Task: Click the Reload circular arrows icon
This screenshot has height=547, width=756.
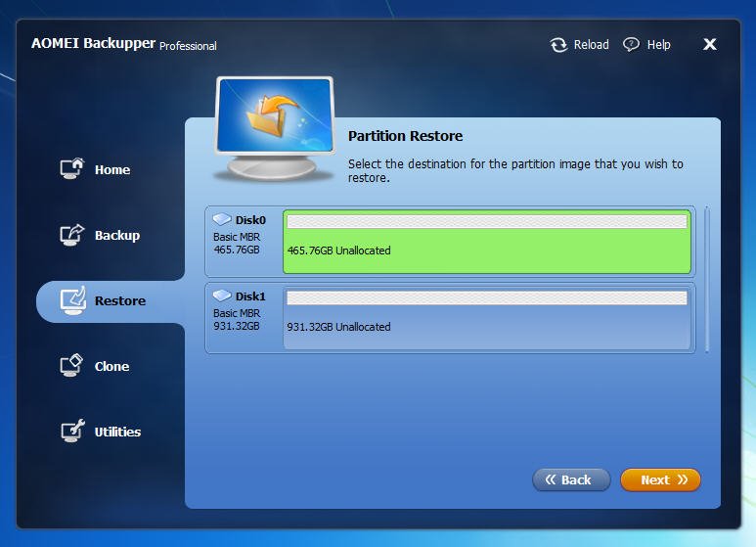Action: (558, 45)
